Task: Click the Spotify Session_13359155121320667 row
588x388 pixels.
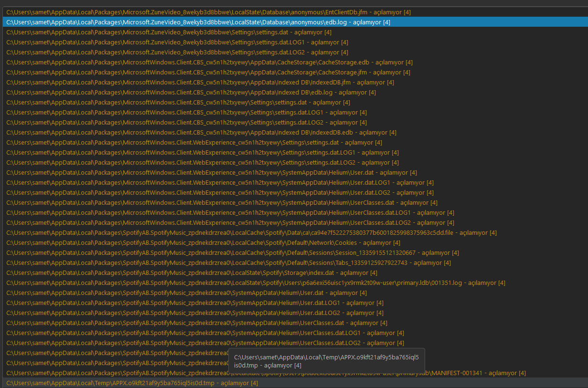Action: (295, 252)
